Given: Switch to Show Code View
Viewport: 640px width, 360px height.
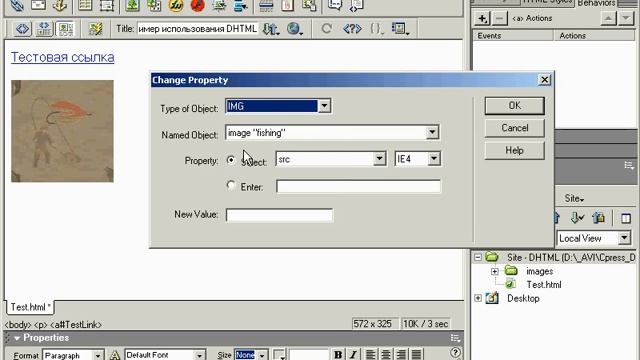Looking at the screenshot, I should click(22, 29).
